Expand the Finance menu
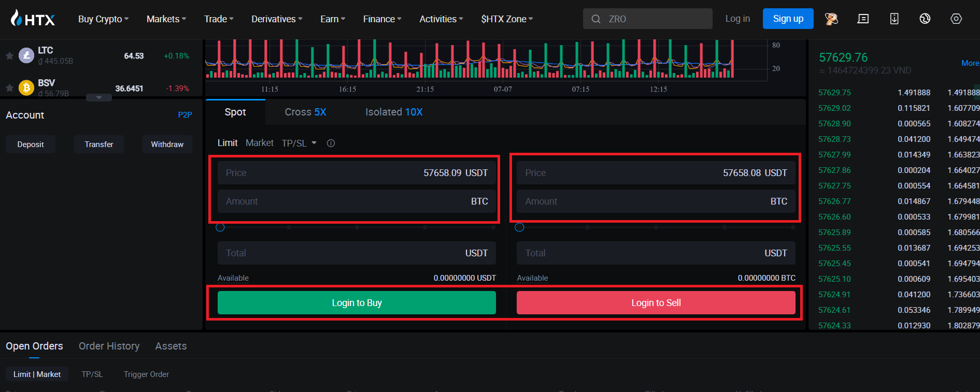The height and width of the screenshot is (392, 980). pyautogui.click(x=382, y=19)
